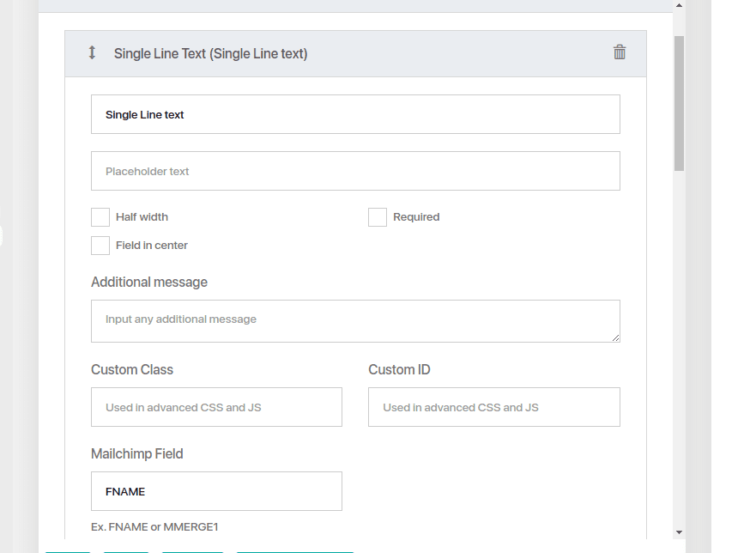This screenshot has height=553, width=756.
Task: Click the trash icon to delete the field
Action: (620, 52)
